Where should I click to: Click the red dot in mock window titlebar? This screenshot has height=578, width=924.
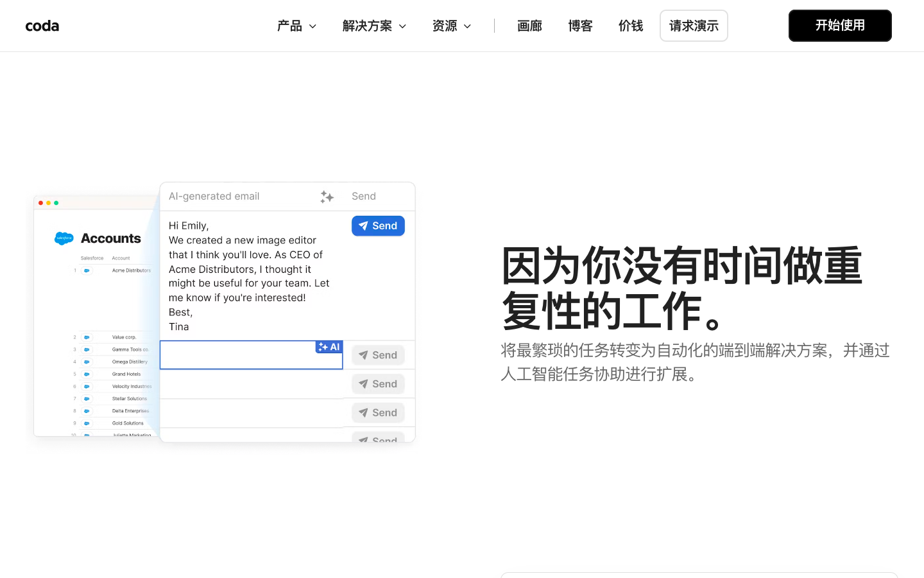tap(40, 203)
